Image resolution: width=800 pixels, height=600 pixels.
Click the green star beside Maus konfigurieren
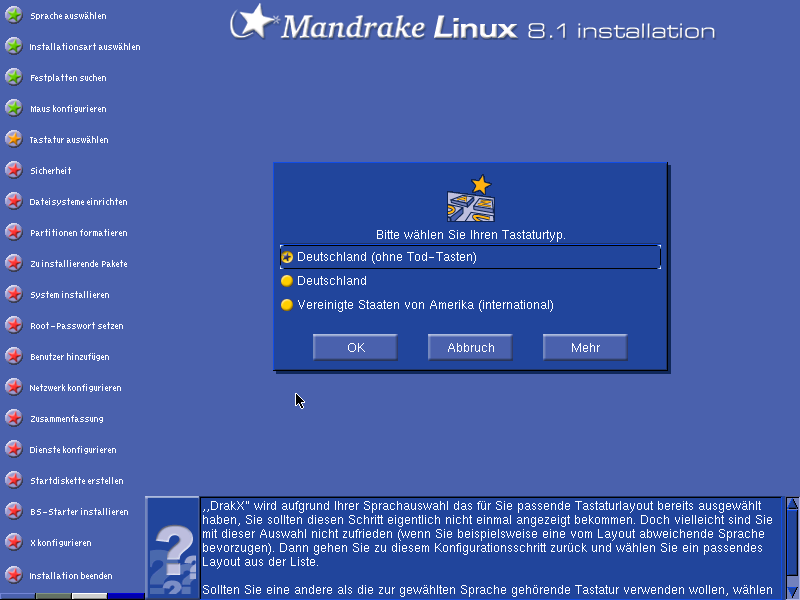(14, 109)
